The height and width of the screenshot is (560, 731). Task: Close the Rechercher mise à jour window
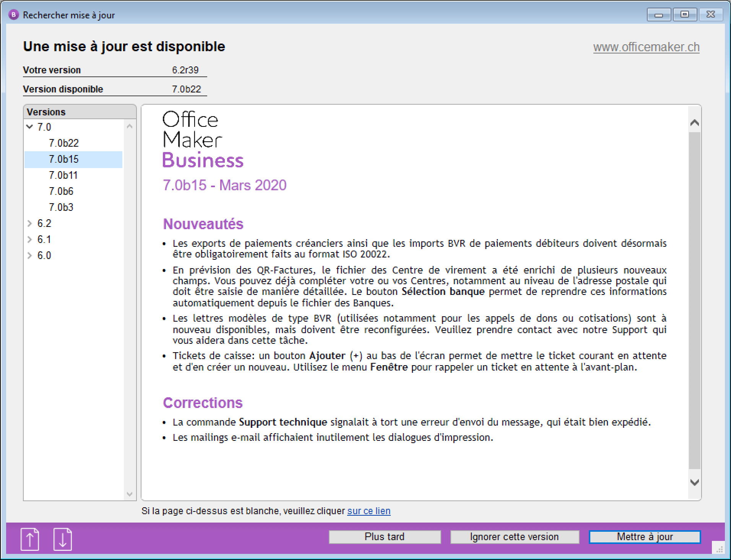click(711, 15)
